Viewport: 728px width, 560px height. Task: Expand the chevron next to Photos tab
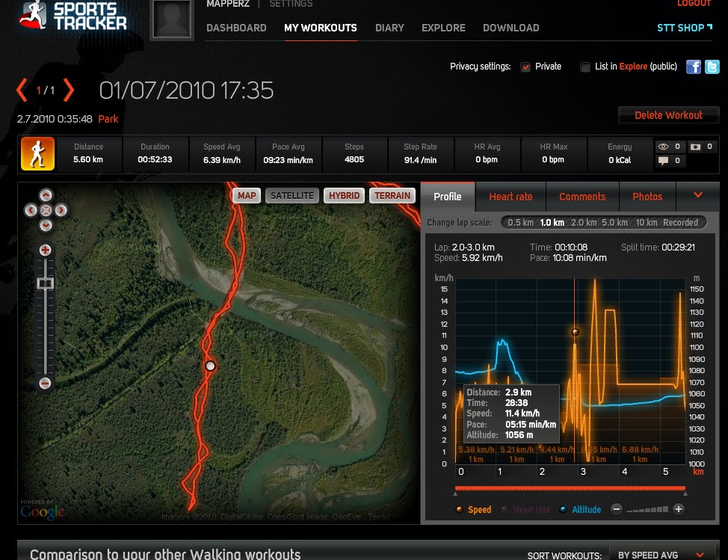click(698, 197)
